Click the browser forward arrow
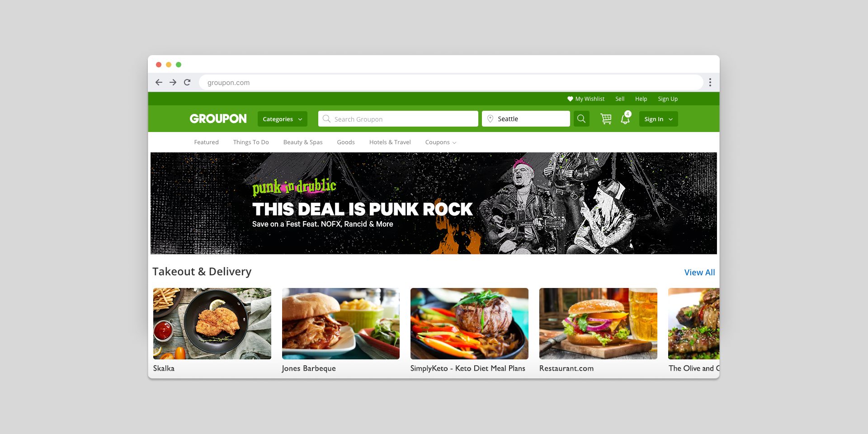868x434 pixels. tap(173, 82)
